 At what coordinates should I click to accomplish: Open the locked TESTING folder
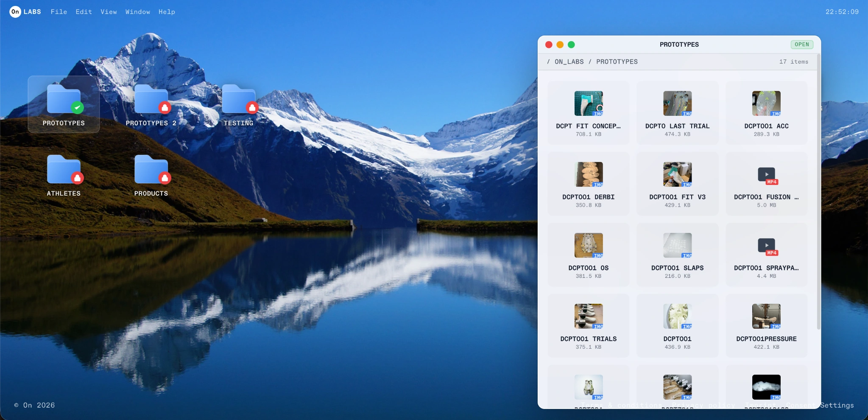238,104
